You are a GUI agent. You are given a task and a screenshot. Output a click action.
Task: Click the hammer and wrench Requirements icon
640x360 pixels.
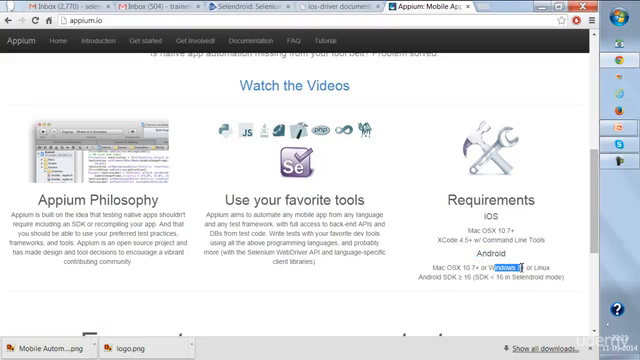[x=491, y=148]
